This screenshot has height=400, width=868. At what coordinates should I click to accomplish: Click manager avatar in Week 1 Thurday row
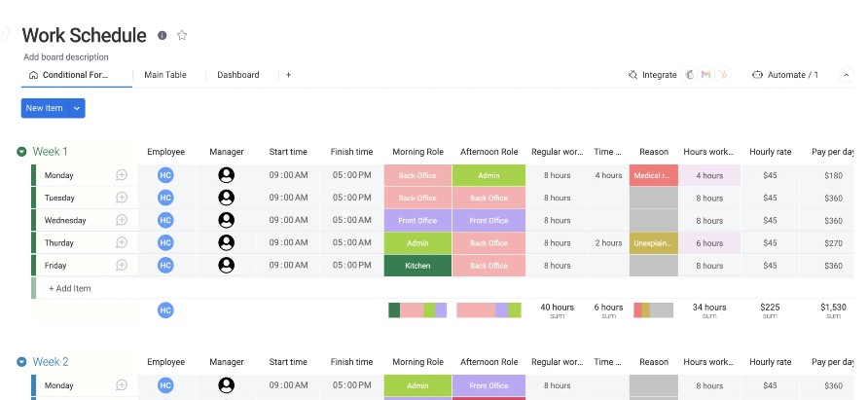pyautogui.click(x=227, y=242)
